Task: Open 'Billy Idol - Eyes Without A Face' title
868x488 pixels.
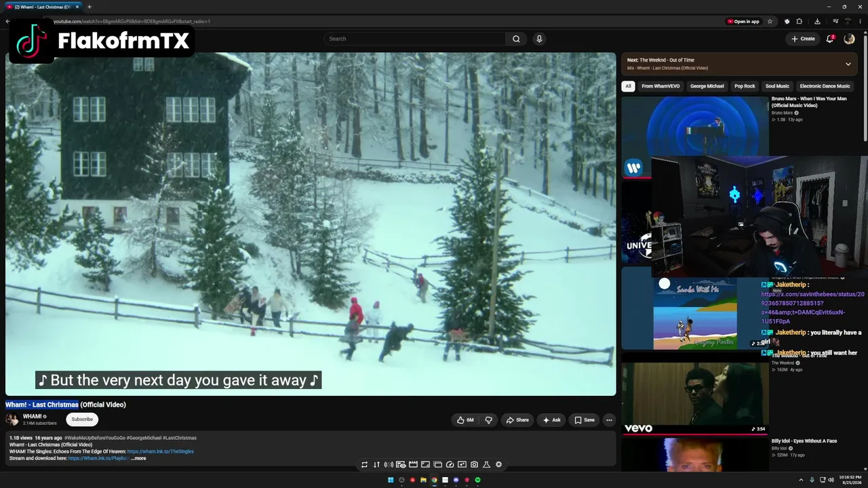Action: pos(804,441)
